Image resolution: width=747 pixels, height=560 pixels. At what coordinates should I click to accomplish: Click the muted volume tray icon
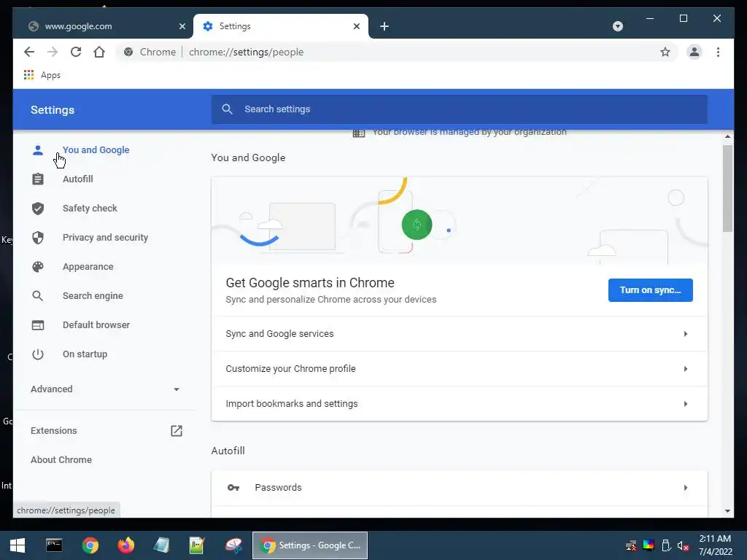tap(683, 545)
